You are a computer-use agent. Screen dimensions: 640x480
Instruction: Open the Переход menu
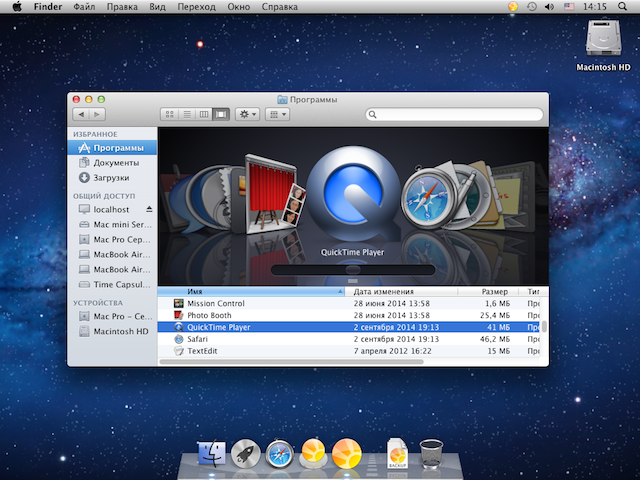click(196, 7)
